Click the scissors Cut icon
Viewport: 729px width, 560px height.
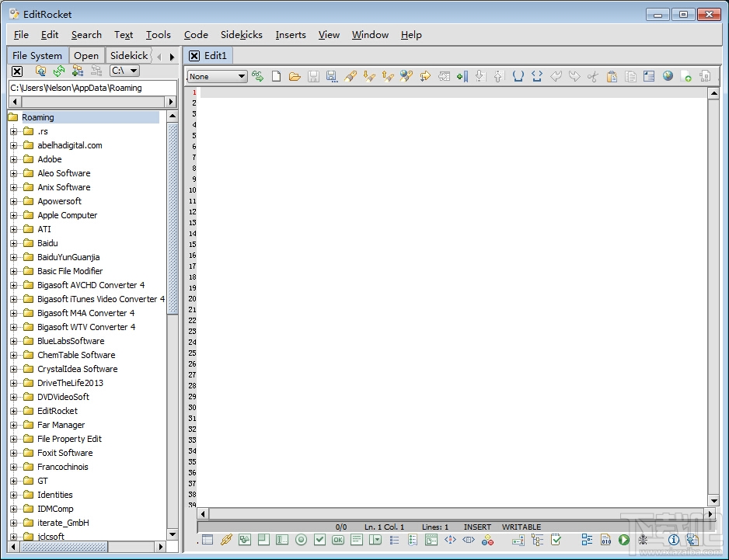pyautogui.click(x=593, y=76)
